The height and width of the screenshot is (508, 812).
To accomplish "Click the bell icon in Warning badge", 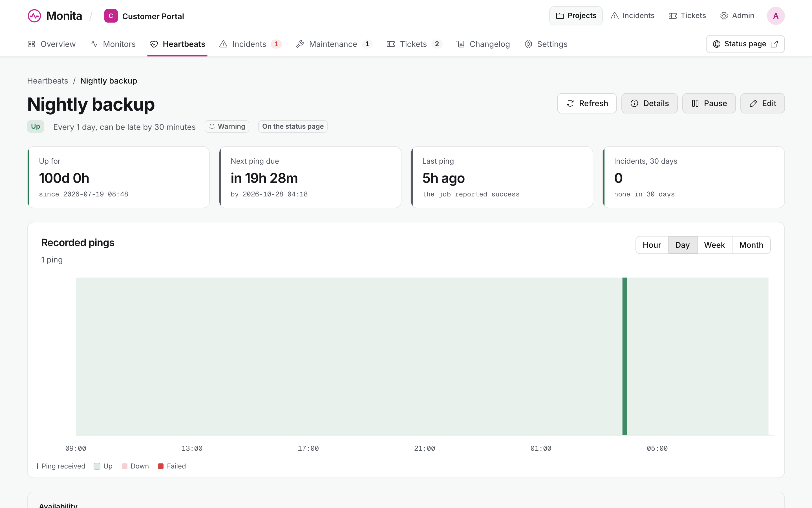I will (x=212, y=127).
